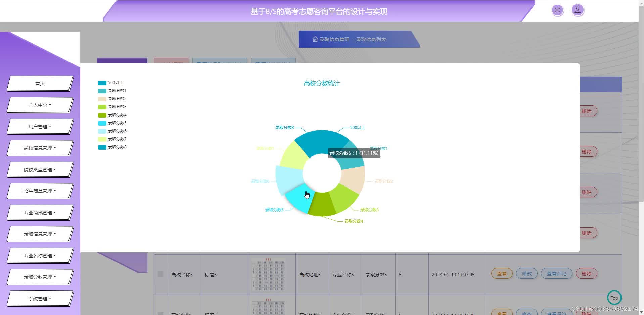Click the 录取分数8 pie label text
The width and height of the screenshot is (644, 315).
click(284, 127)
